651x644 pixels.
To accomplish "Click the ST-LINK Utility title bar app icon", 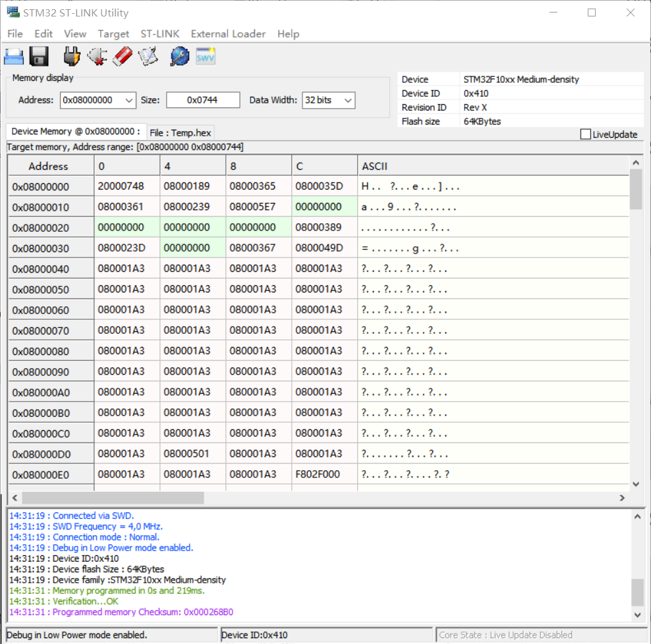I will point(13,12).
